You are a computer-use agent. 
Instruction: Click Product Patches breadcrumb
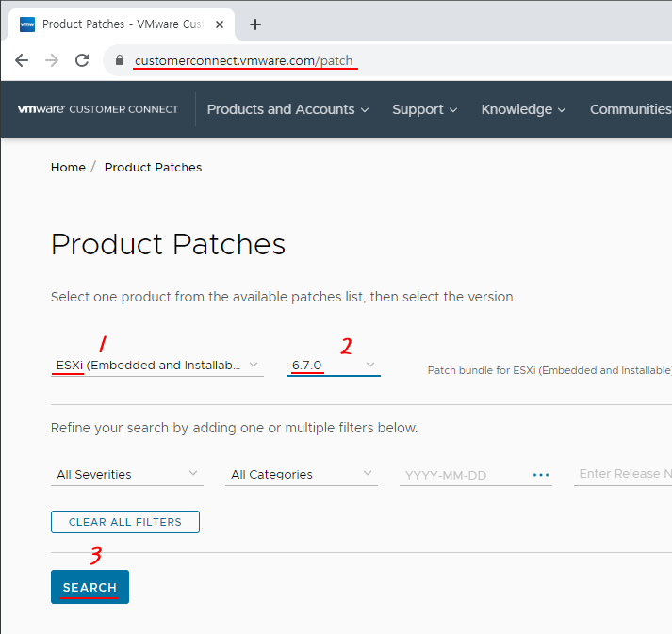pos(153,167)
